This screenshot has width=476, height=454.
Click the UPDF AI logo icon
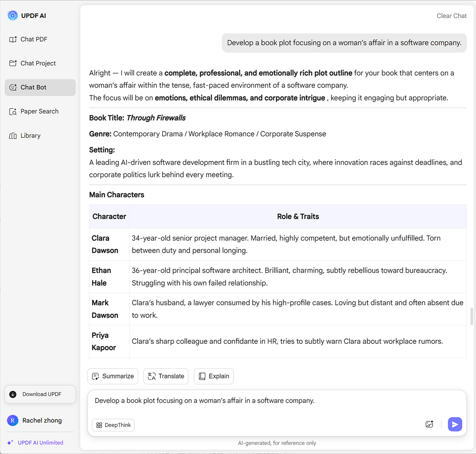click(x=13, y=16)
